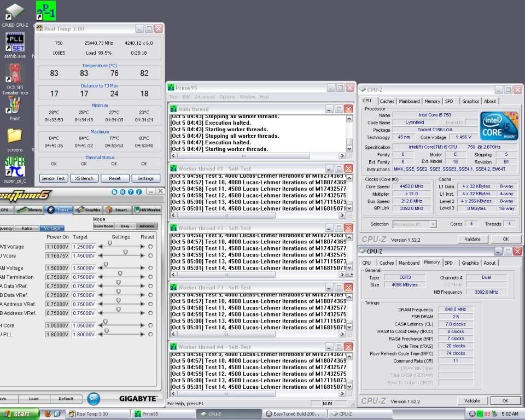
Task: Open EasyTune6 help question-mark icon
Action: [x=131, y=192]
